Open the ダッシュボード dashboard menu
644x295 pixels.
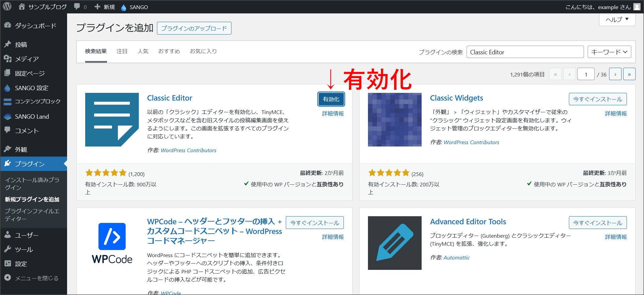[35, 26]
